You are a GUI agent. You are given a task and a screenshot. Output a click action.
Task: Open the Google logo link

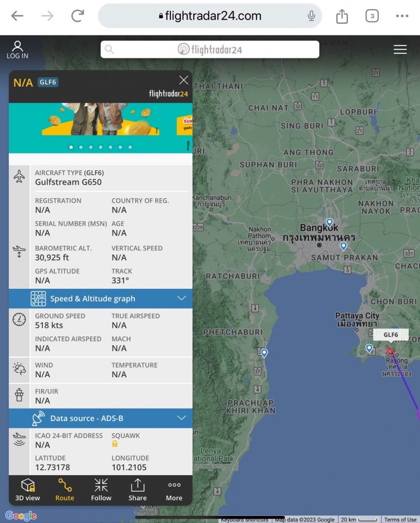point(21,516)
